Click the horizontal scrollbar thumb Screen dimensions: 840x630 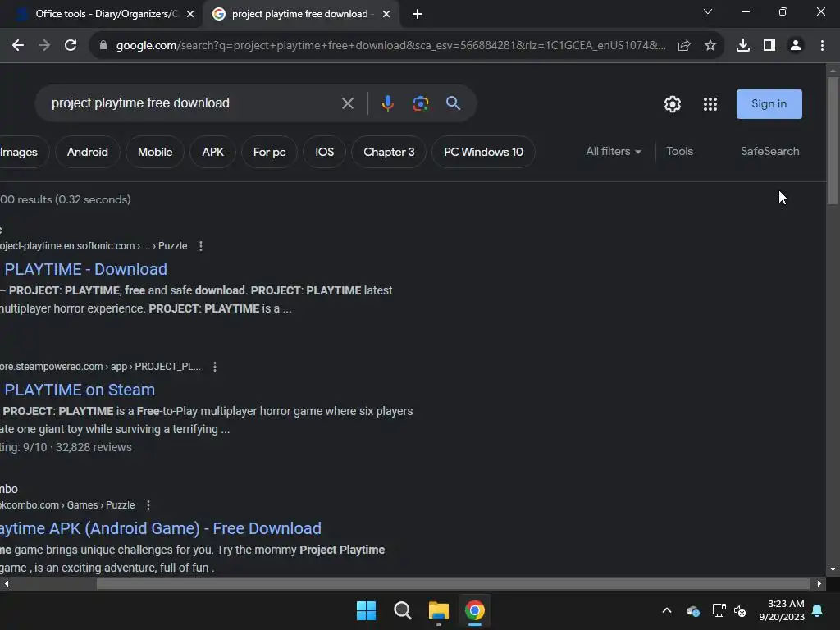(453, 584)
